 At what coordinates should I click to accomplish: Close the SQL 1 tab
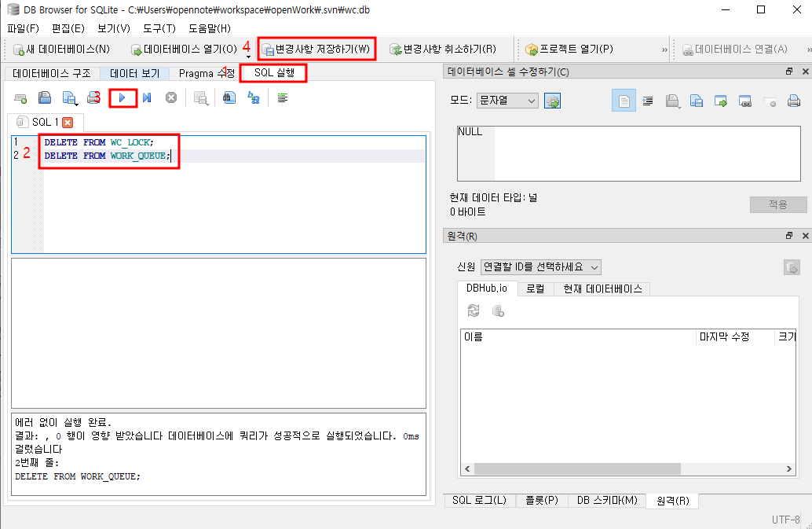tap(68, 123)
